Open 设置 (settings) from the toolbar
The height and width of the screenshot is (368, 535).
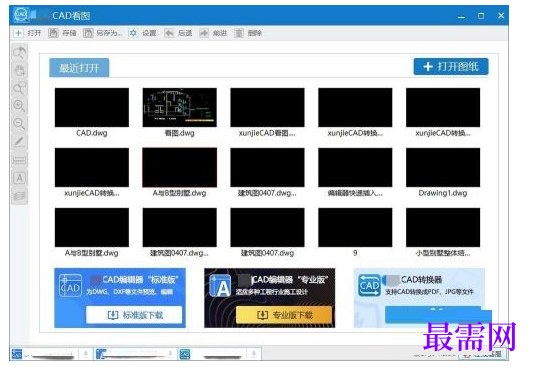click(143, 33)
